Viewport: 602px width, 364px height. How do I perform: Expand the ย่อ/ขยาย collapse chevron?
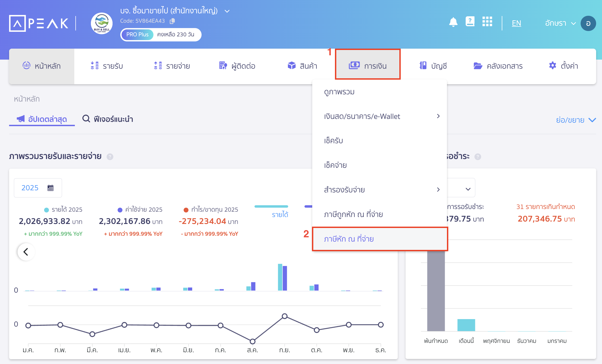click(x=592, y=120)
